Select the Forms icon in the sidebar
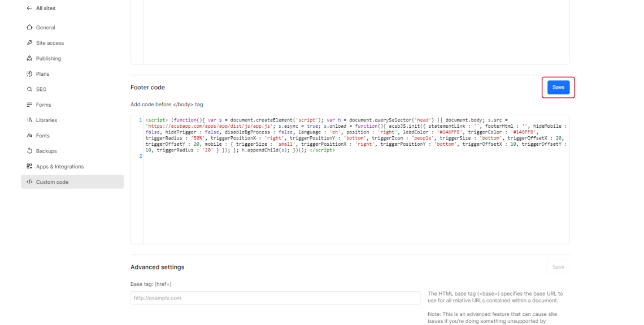 point(29,105)
